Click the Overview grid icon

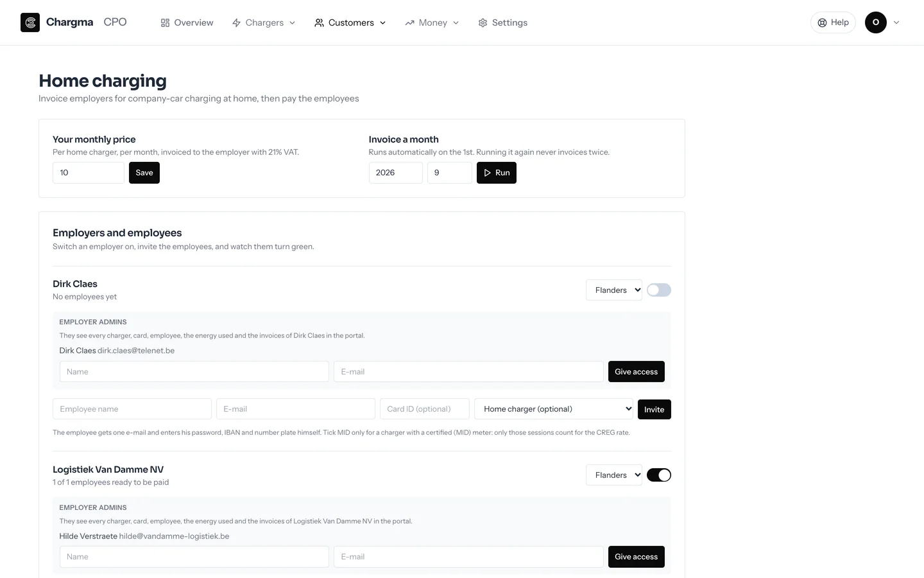pos(165,22)
